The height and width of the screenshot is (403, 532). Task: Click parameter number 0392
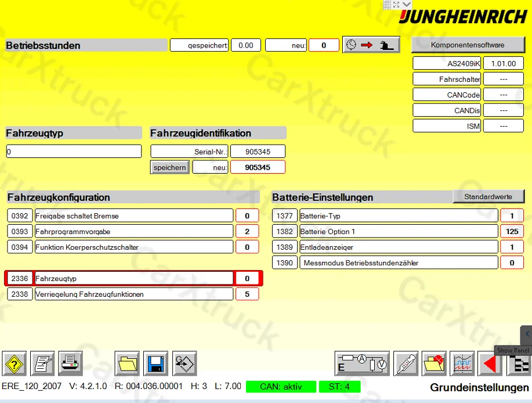tap(20, 215)
